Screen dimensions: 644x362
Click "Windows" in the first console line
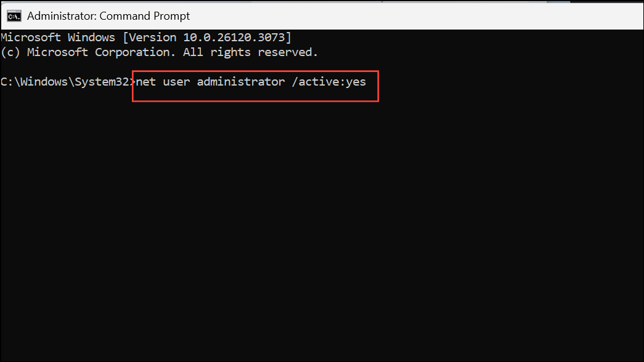click(x=92, y=38)
